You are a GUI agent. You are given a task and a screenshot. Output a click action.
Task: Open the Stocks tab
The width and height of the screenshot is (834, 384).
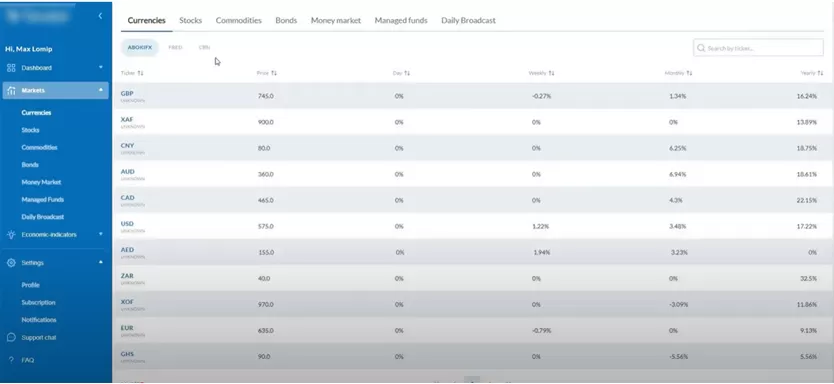(x=190, y=20)
